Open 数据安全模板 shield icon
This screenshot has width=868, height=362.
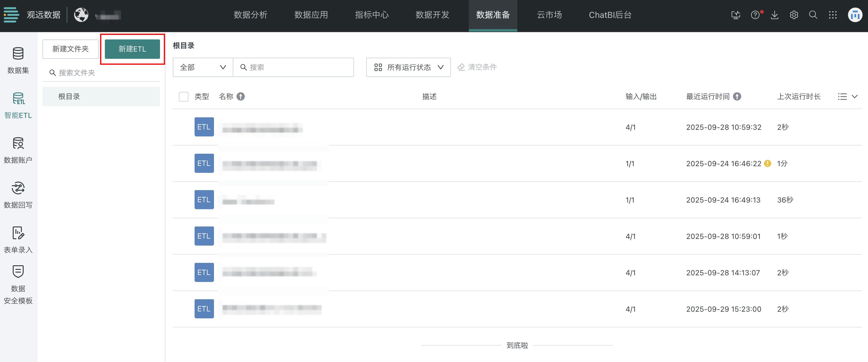click(18, 272)
